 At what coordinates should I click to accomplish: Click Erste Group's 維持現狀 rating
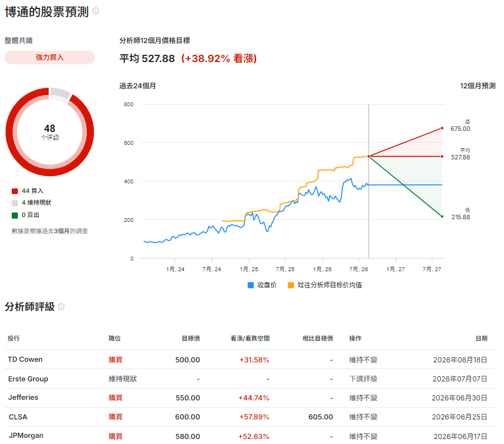(123, 379)
